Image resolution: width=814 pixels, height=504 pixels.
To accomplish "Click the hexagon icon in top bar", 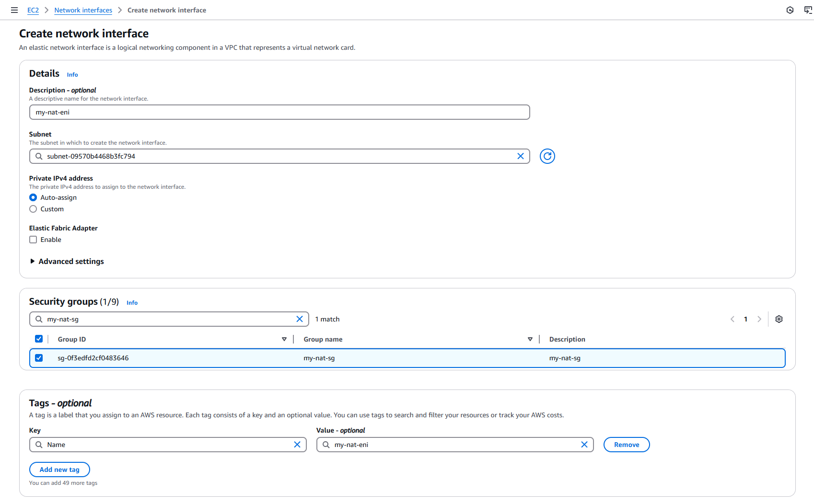I will (x=790, y=10).
